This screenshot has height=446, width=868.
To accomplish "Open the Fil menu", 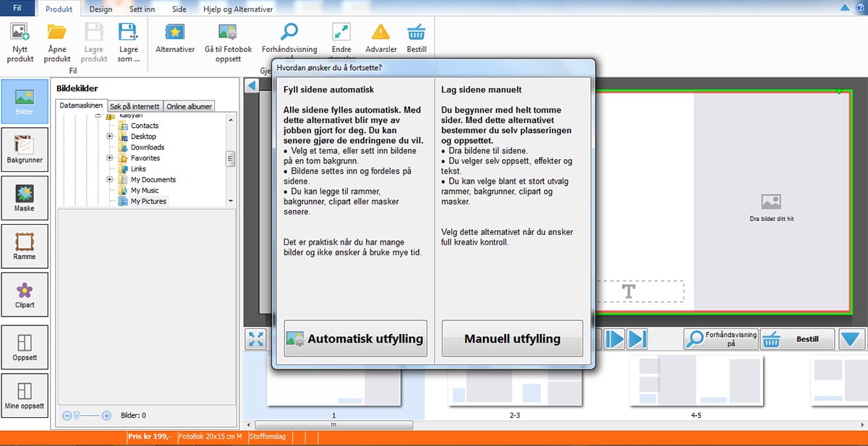I will (17, 9).
